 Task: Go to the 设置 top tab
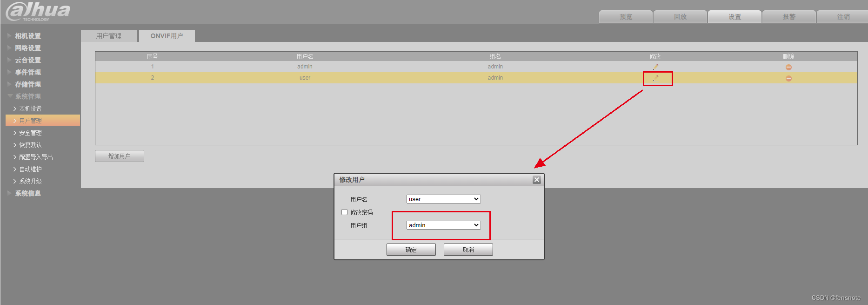click(x=734, y=17)
